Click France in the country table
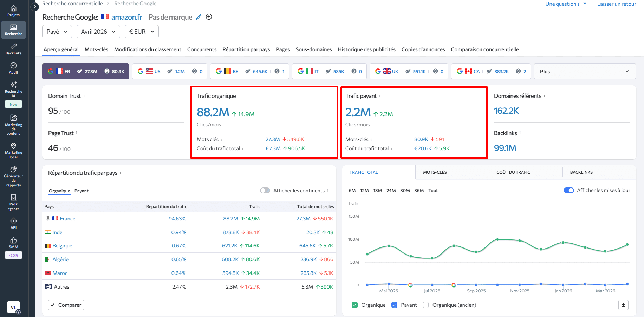The image size is (644, 317). tap(67, 219)
